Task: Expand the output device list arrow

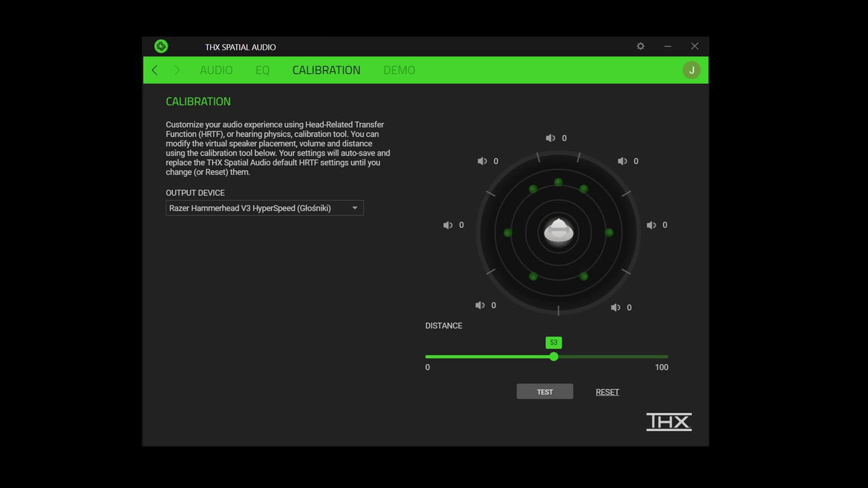Action: [x=355, y=208]
